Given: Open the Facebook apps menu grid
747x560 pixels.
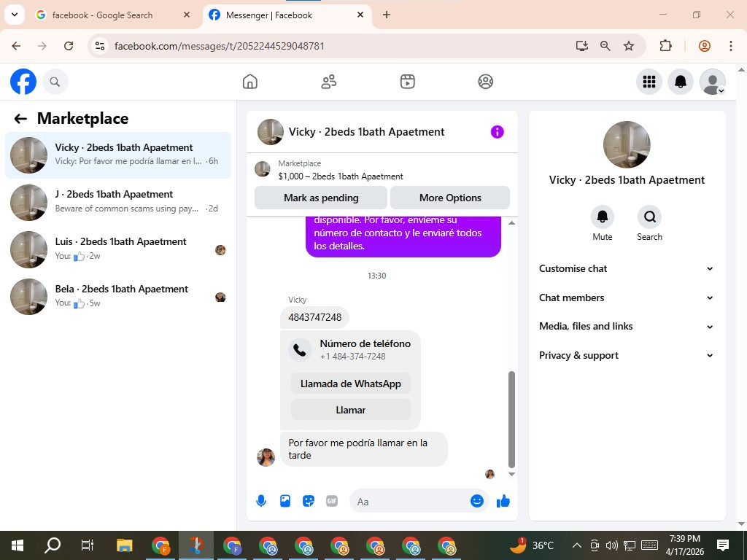Looking at the screenshot, I should coord(649,82).
